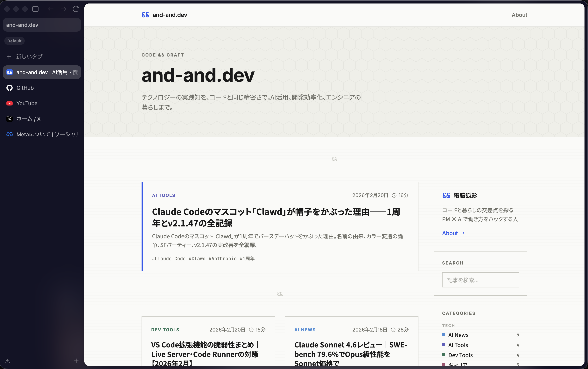Click the page reload icon
The image size is (588, 369).
click(x=76, y=9)
